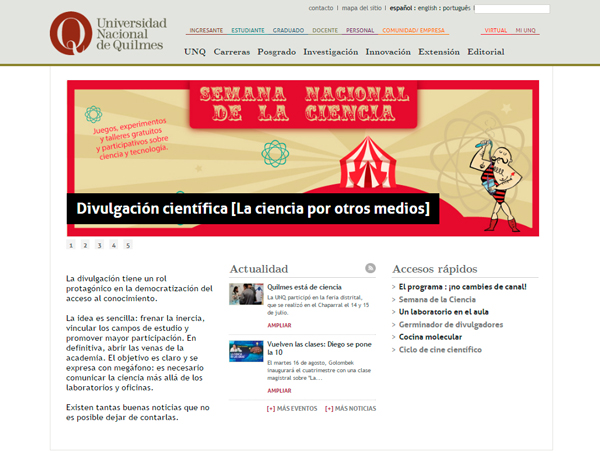The image size is (600, 453).
Task: Open the COMUNIDAD/EMPRESA tab
Action: point(413,30)
